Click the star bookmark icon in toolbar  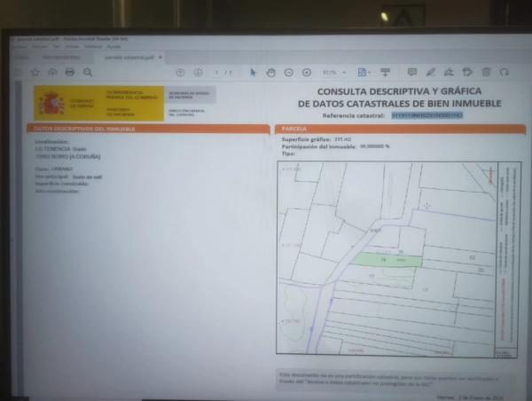[x=35, y=72]
